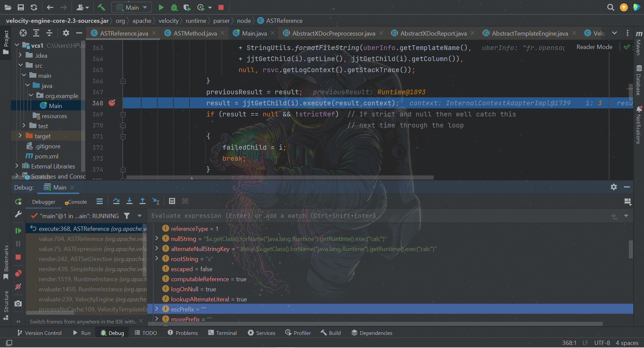
Task: Collapse the vcs1 project root node
Action: pos(17,45)
